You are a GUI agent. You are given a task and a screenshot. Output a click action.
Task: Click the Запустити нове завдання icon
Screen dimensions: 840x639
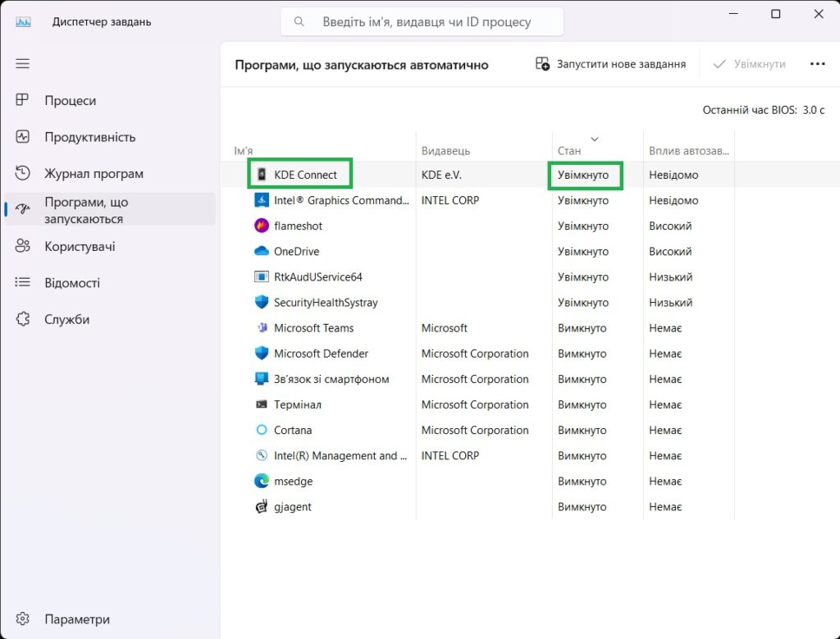pyautogui.click(x=543, y=64)
